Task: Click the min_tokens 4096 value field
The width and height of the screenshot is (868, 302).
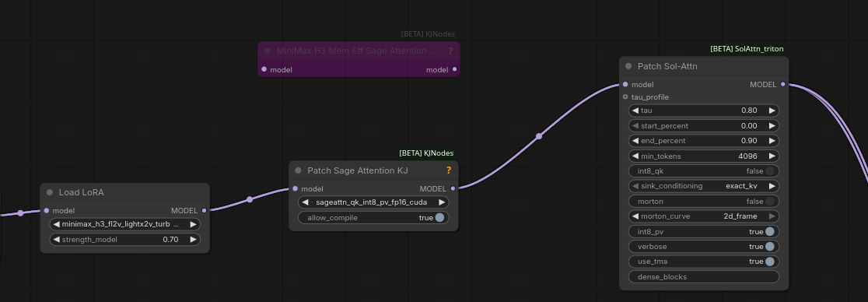Action: pos(704,156)
